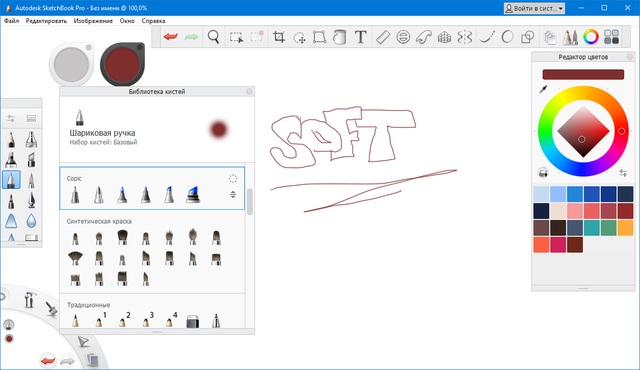Open brush properties in brush palette
The image size is (640, 370).
pos(11,118)
